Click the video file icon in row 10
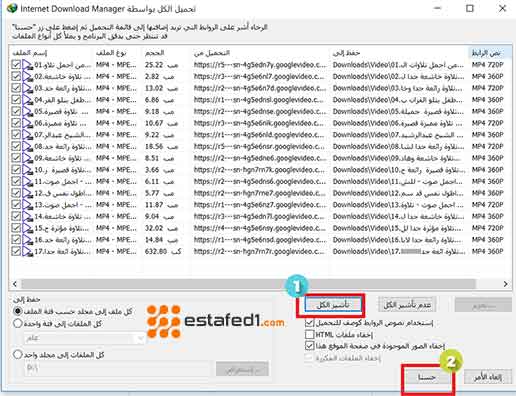The height and width of the screenshot is (396, 516). click(28, 170)
